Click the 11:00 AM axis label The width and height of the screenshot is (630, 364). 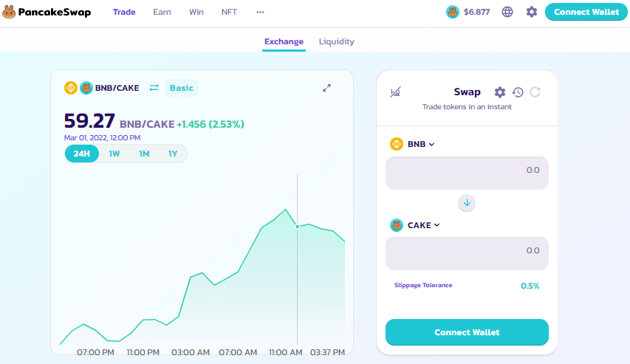[285, 352]
